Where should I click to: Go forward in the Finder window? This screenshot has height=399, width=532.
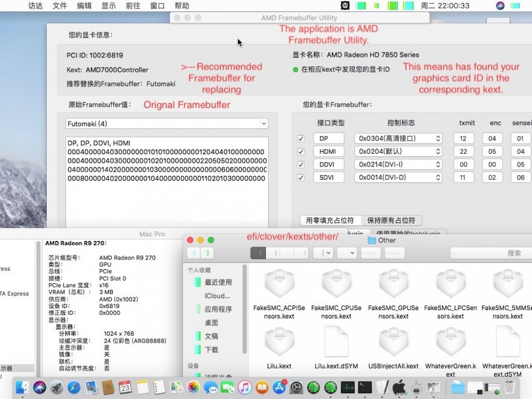tap(207, 253)
